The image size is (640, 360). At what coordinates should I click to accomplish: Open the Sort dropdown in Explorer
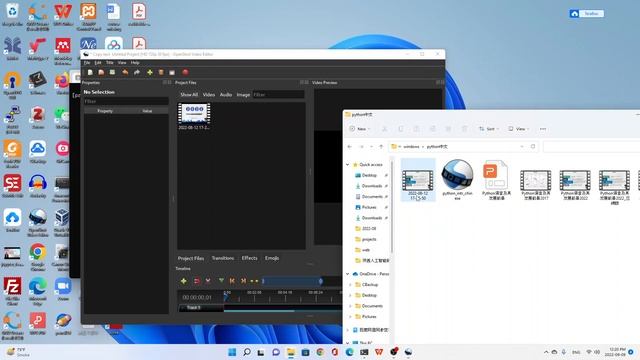click(x=489, y=129)
